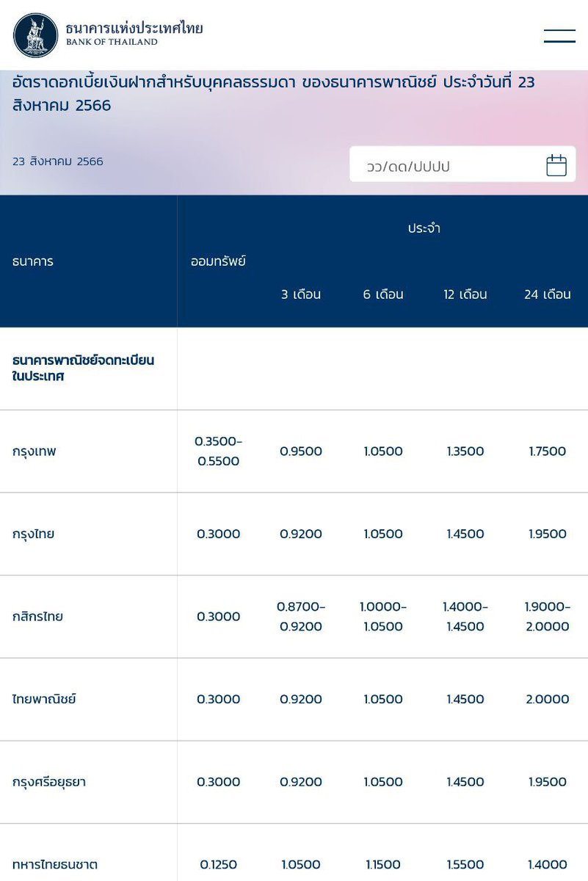Click กสิกรไทย 3-month rate 0.8700-0.9200

point(301,617)
